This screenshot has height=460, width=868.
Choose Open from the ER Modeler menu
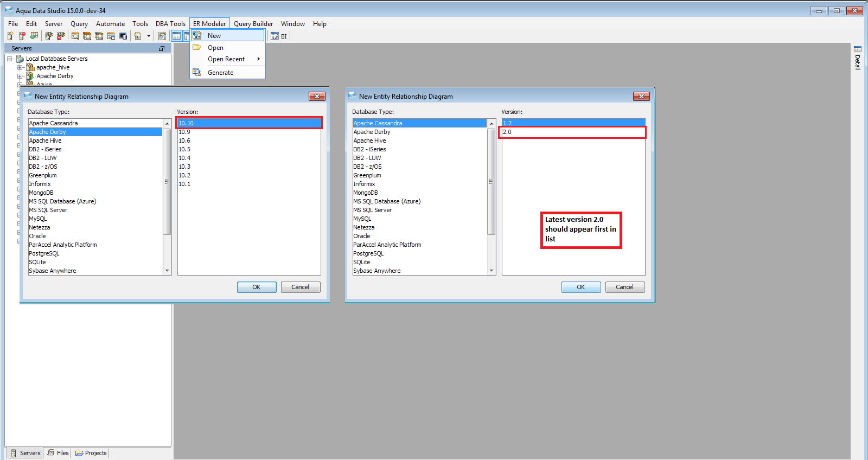pyautogui.click(x=227, y=48)
